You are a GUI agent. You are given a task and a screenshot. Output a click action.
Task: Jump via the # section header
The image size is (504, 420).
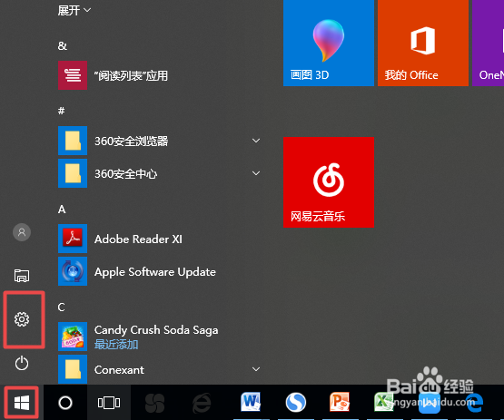[62, 111]
